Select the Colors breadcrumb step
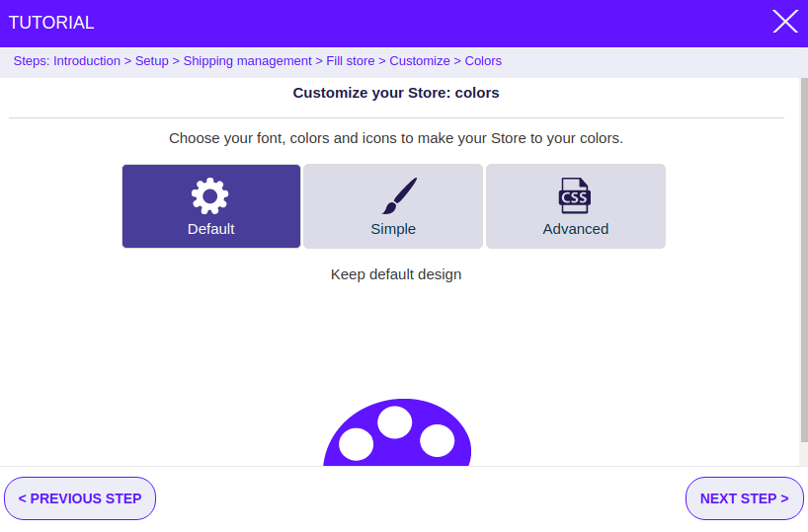Image resolution: width=808 pixels, height=532 pixels. 483,61
